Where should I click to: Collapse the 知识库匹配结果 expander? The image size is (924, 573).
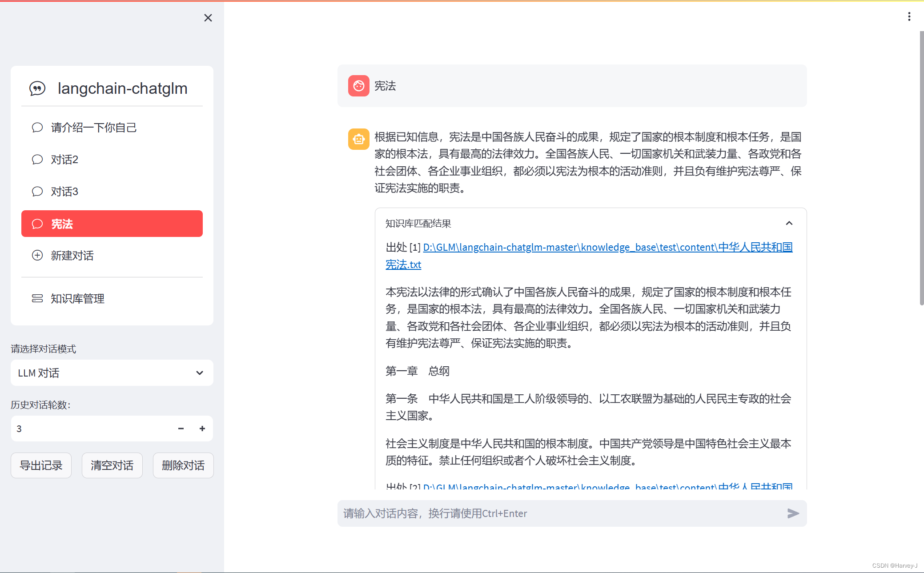coord(789,223)
